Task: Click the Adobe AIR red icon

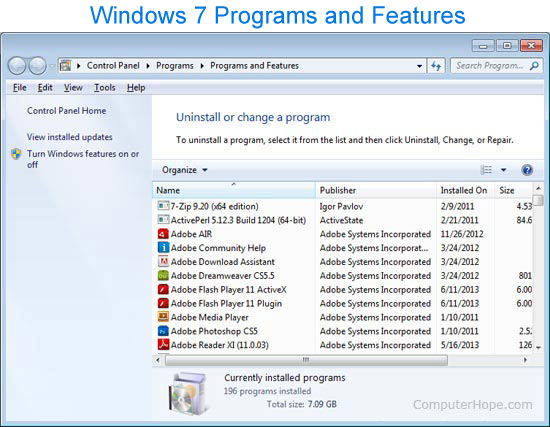Action: tap(163, 234)
